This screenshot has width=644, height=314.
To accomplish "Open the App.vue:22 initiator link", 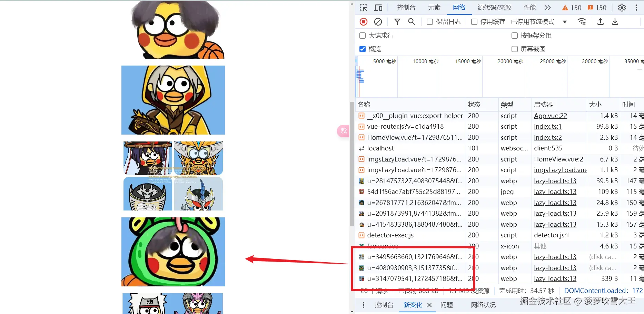I will point(550,116).
